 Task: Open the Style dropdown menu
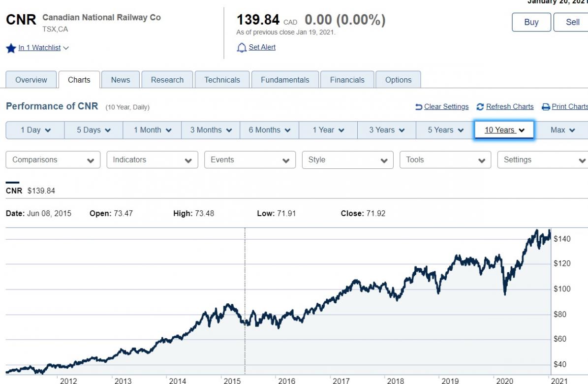click(x=347, y=160)
